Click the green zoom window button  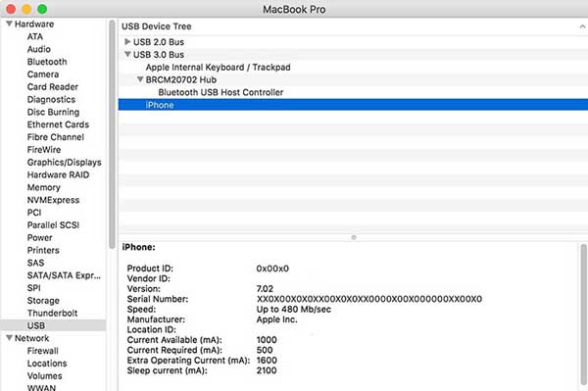click(x=42, y=9)
